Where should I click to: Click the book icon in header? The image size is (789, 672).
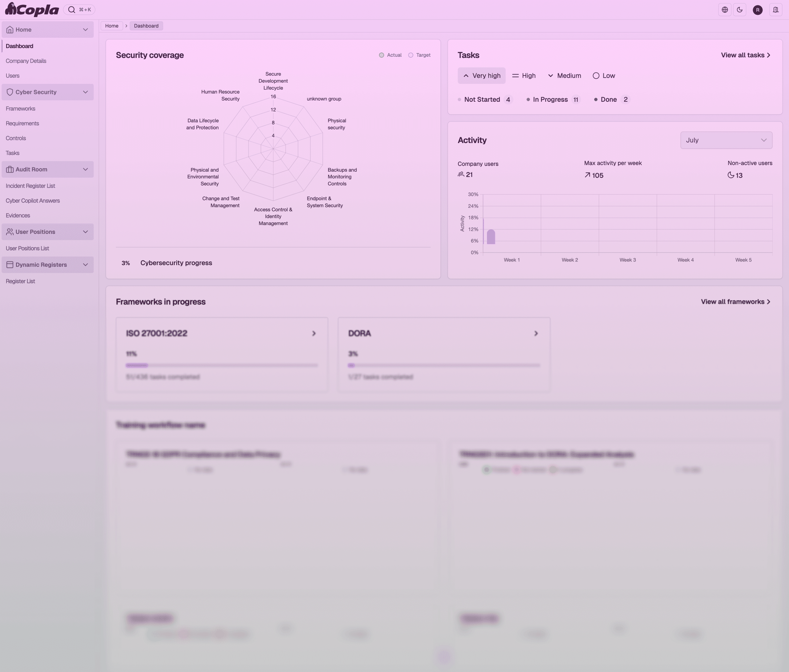775,10
